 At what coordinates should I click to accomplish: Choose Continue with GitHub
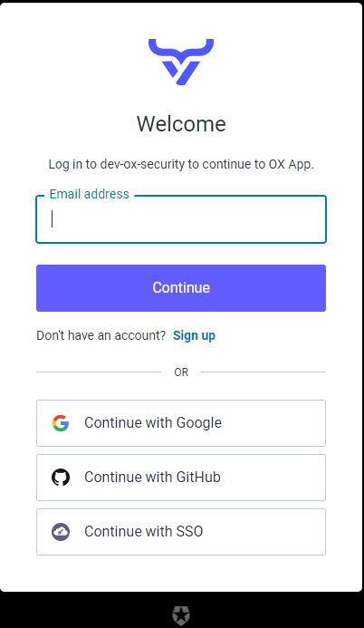pos(181,478)
